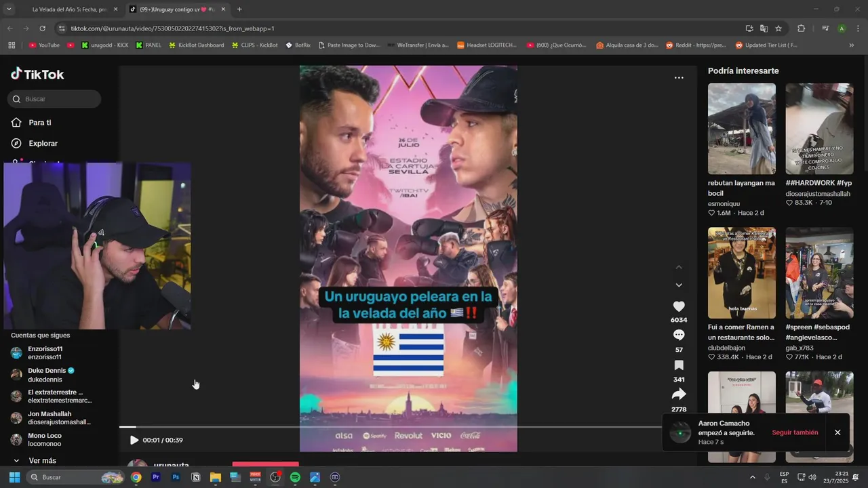
Task: Click creator name dioserajustomashallah under #HARDWORK
Action: [818, 194]
